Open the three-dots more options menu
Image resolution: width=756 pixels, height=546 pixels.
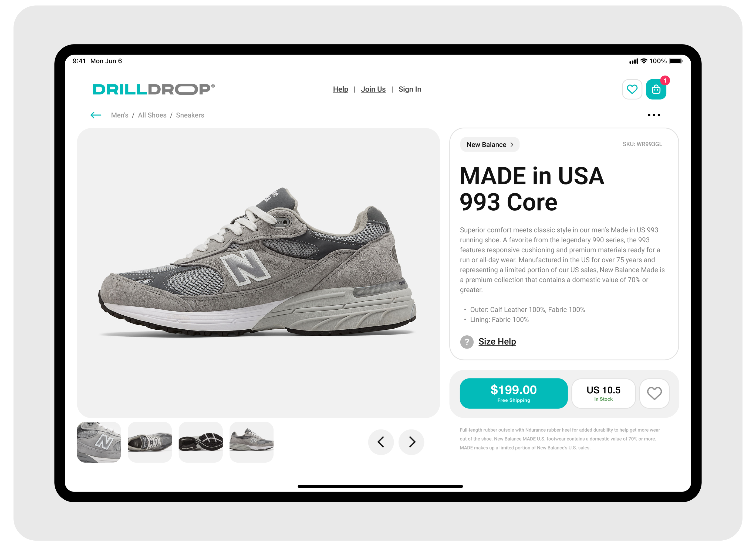654,115
